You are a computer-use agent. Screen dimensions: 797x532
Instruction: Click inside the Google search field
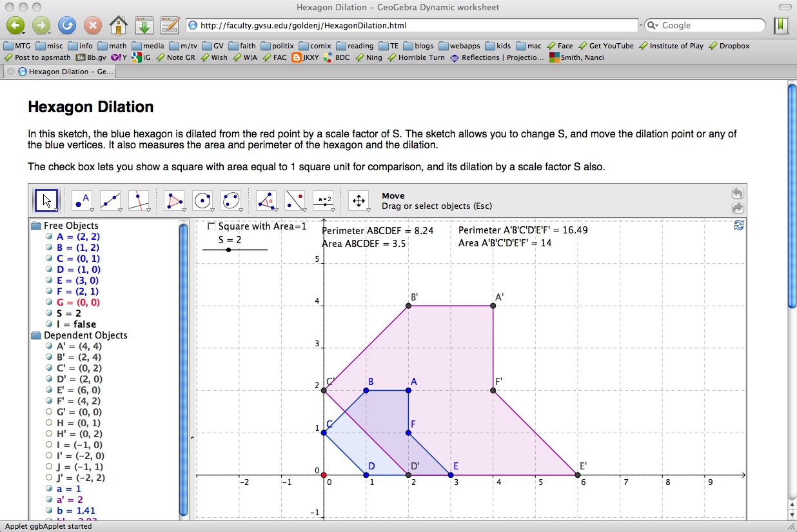coord(703,25)
